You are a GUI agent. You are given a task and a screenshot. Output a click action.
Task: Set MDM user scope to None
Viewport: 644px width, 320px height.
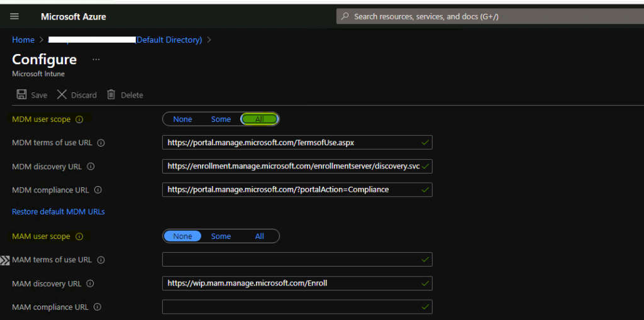click(x=182, y=119)
